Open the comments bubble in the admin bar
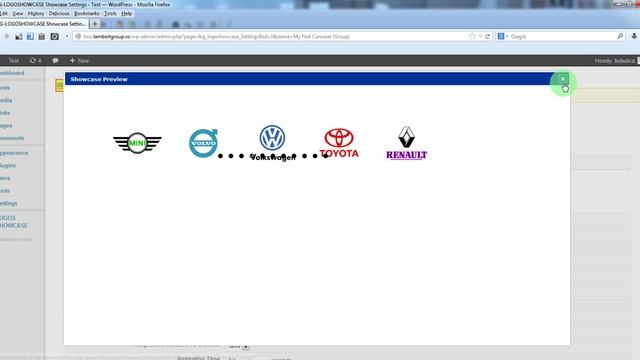The image size is (640, 360). click(55, 60)
